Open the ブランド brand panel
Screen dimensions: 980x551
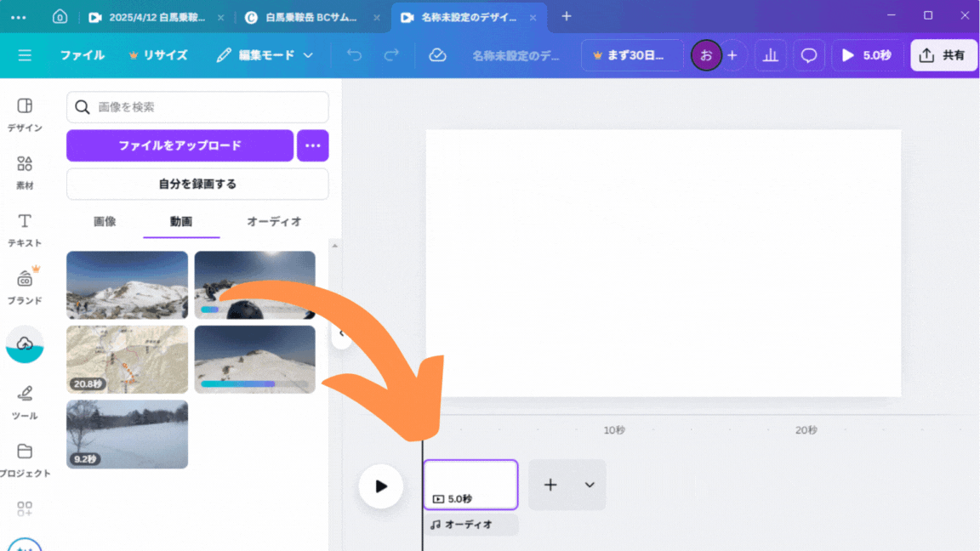click(25, 286)
